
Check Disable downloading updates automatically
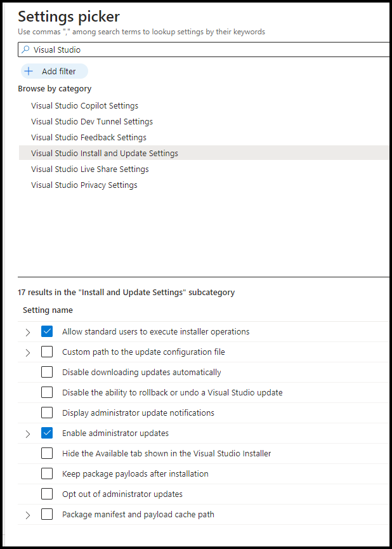tap(47, 372)
